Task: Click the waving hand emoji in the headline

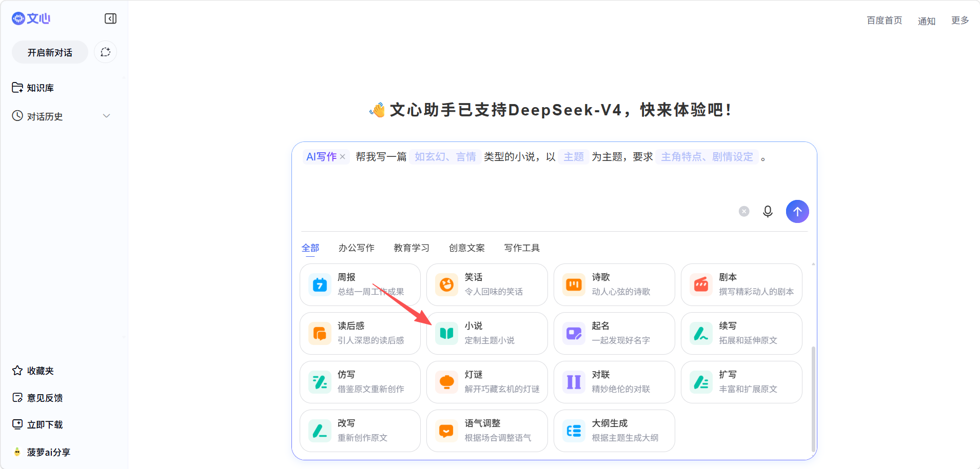Action: [377, 110]
